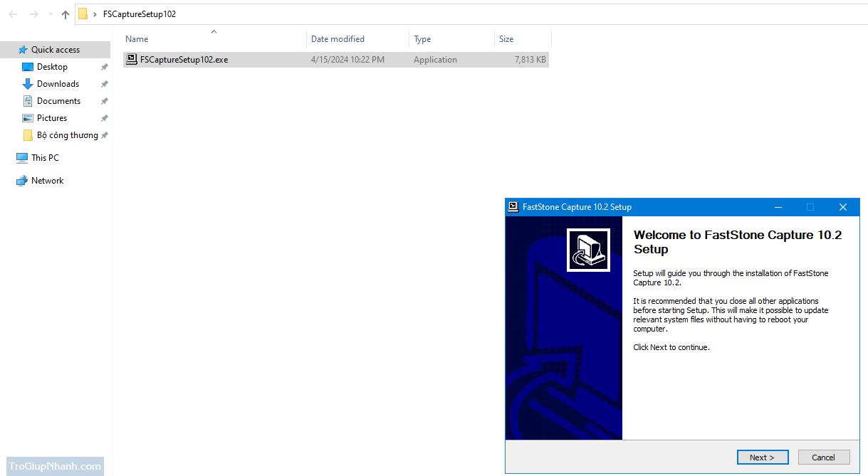Sort by the Date modified column
This screenshot has width=868, height=476.
point(338,39)
